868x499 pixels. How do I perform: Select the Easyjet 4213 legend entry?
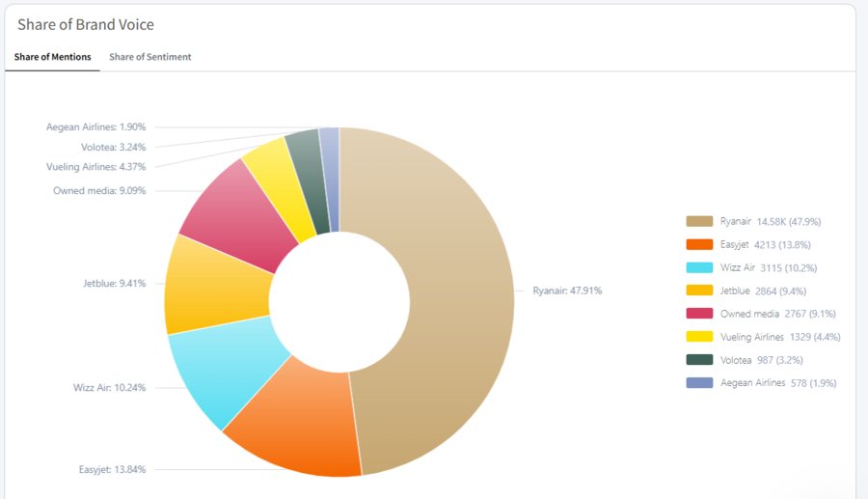[x=748, y=245]
